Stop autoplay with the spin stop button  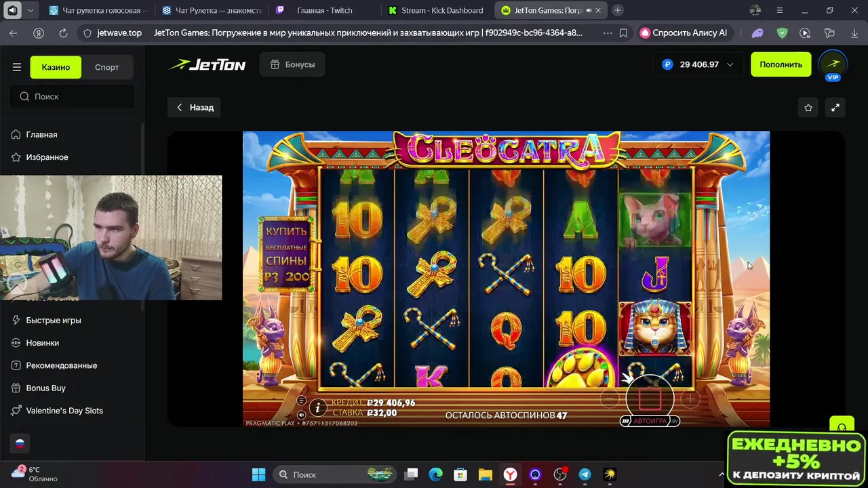click(650, 399)
